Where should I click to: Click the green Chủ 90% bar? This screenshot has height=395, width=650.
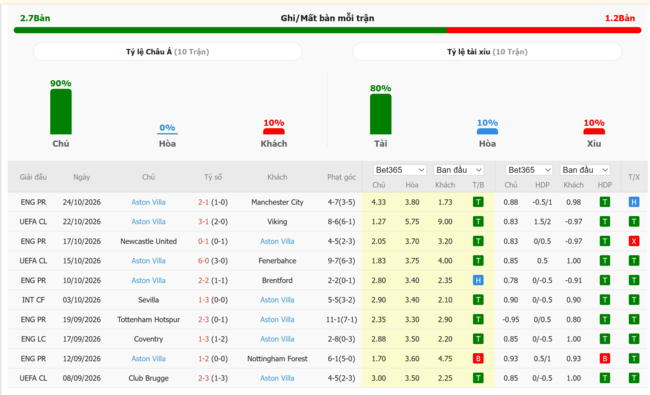pyautogui.click(x=61, y=112)
